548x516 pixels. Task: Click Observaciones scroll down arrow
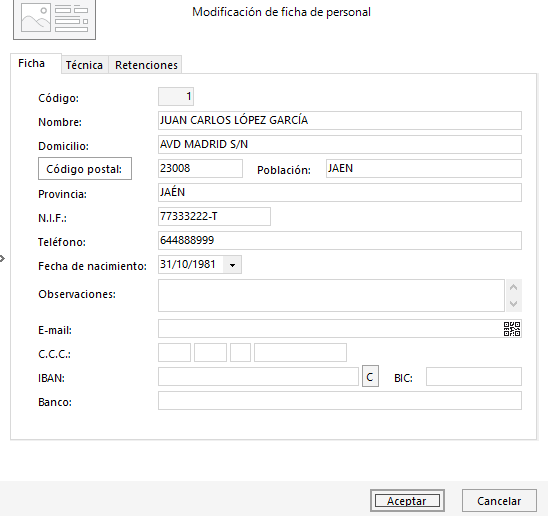click(513, 303)
